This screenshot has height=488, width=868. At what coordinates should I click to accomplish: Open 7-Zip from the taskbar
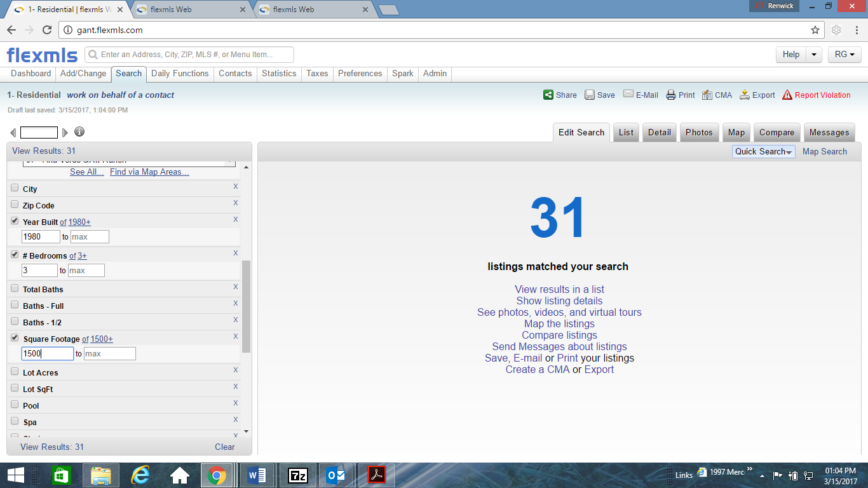(297, 475)
